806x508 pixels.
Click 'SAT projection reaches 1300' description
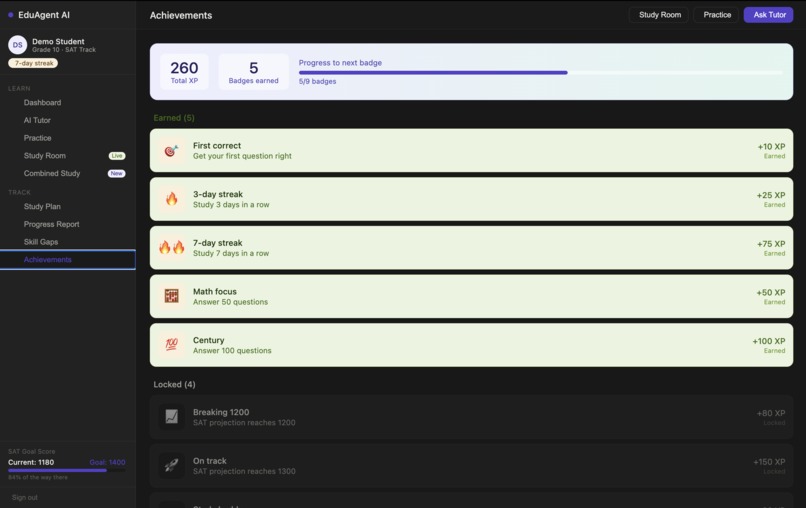[x=244, y=471]
